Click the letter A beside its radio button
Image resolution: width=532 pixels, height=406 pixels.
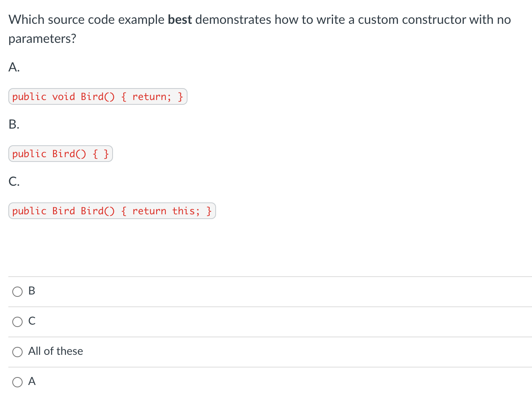pyautogui.click(x=32, y=381)
